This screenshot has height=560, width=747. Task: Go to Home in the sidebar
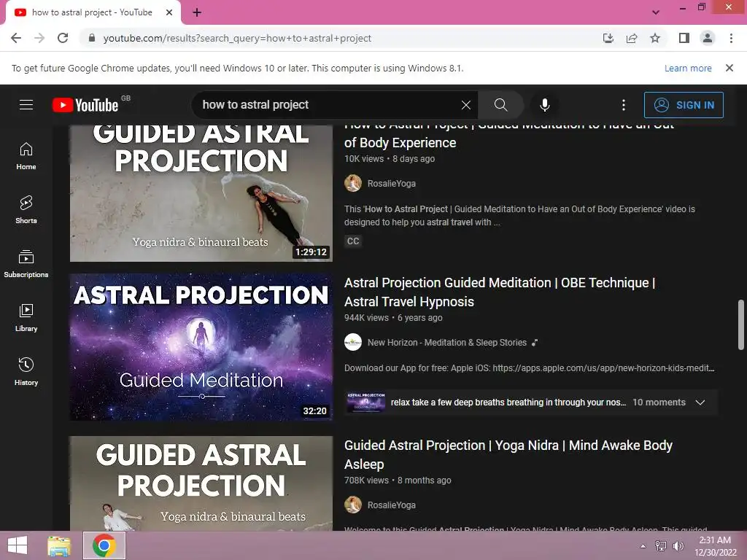coord(26,156)
